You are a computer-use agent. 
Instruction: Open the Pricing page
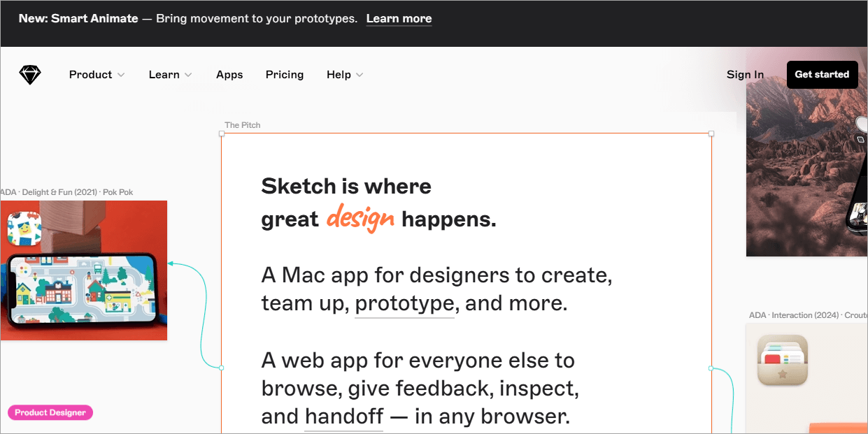pyautogui.click(x=285, y=75)
